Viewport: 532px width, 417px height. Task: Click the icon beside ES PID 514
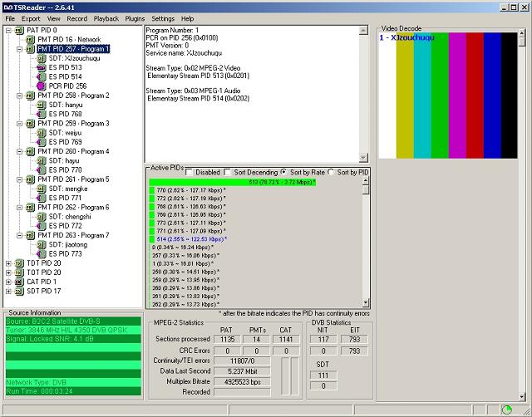click(42, 76)
